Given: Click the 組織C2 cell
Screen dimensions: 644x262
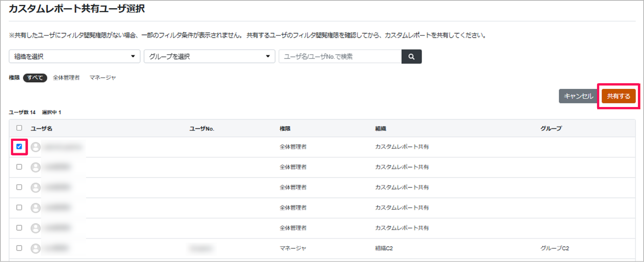Looking at the screenshot, I should [384, 248].
